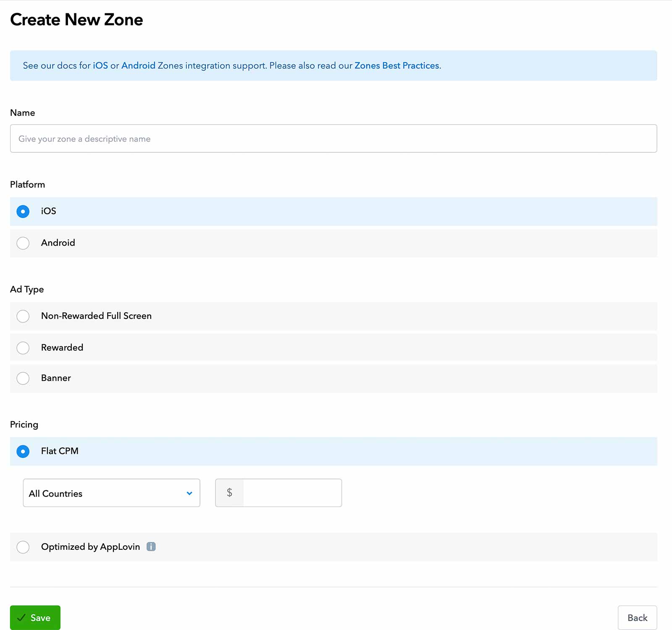Select the Android platform
Image resolution: width=672 pixels, height=630 pixels.
coord(23,243)
